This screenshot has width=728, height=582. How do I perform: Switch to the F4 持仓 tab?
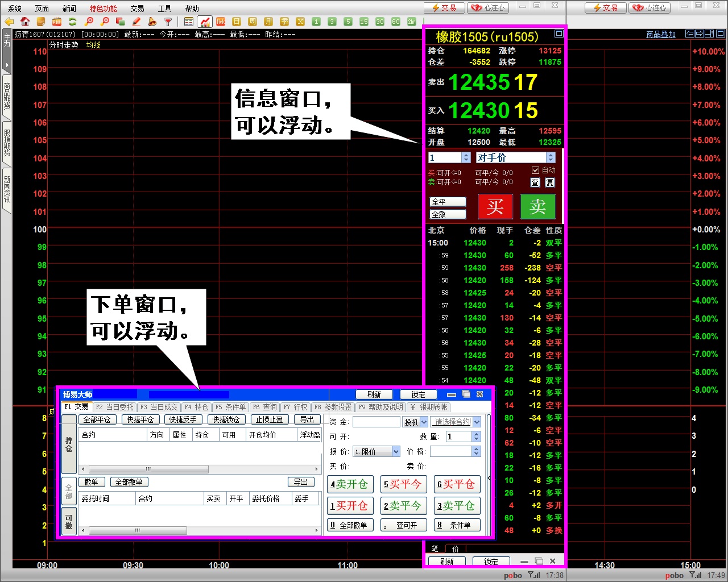pos(196,407)
